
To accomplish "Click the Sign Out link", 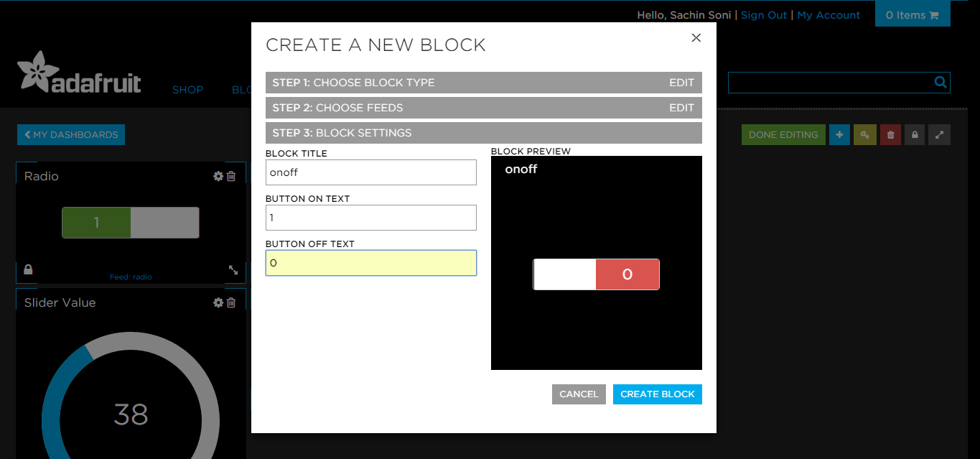I will (764, 15).
